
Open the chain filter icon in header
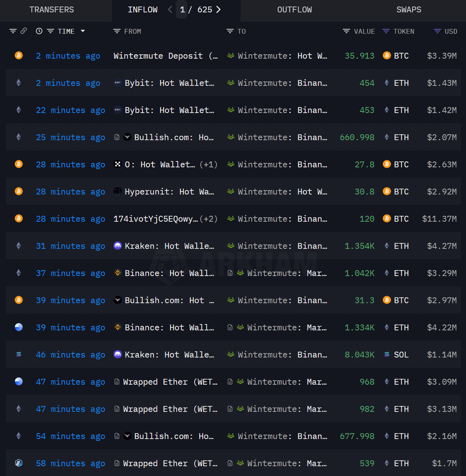click(13, 31)
